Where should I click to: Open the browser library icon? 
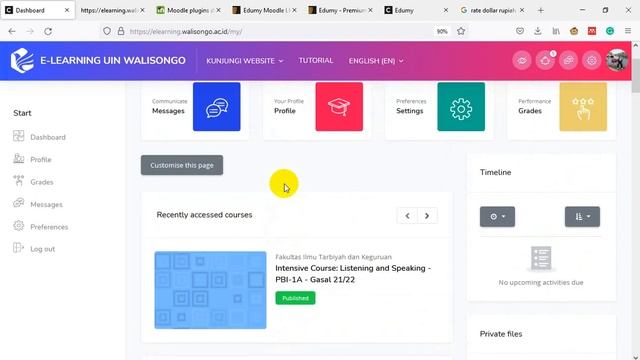coord(556,31)
